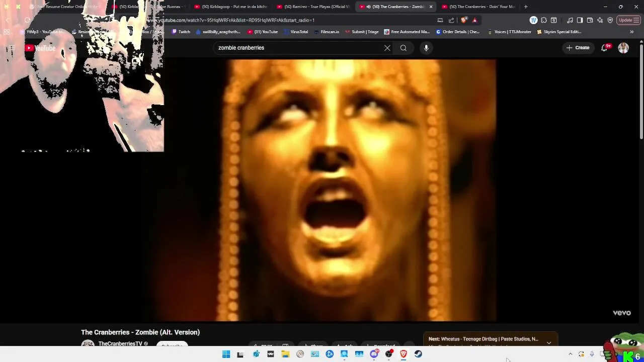The width and height of the screenshot is (644, 362).
Task: Open the Filescan.io bookmark
Action: tap(327, 32)
